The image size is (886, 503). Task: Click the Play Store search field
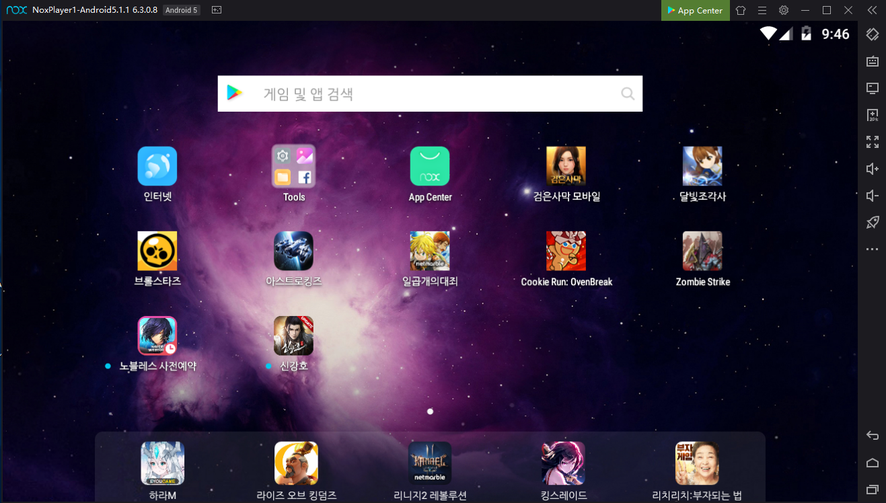(430, 94)
